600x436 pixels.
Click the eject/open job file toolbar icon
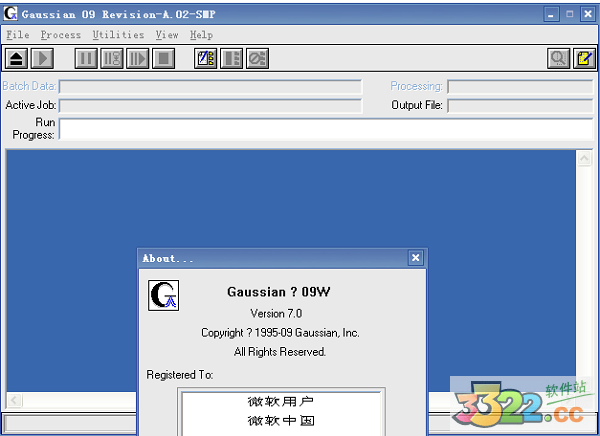(16, 59)
